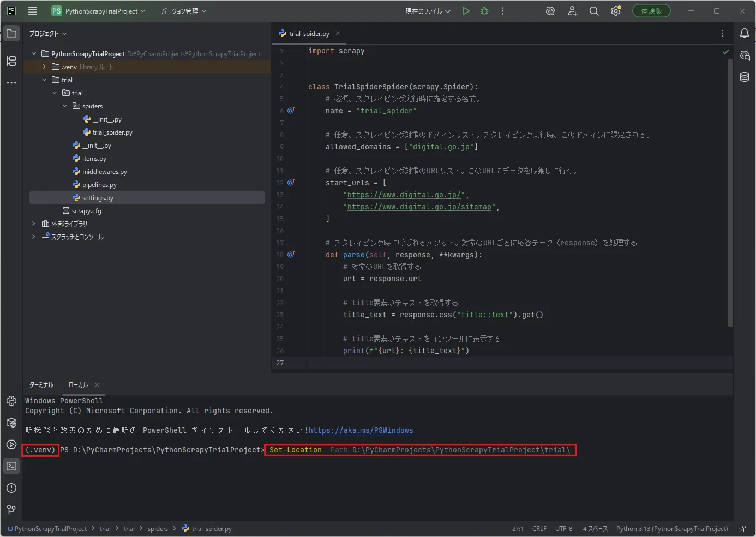The height and width of the screenshot is (537, 756).
Task: Open the Git version control tool icon
Action: tap(11, 510)
